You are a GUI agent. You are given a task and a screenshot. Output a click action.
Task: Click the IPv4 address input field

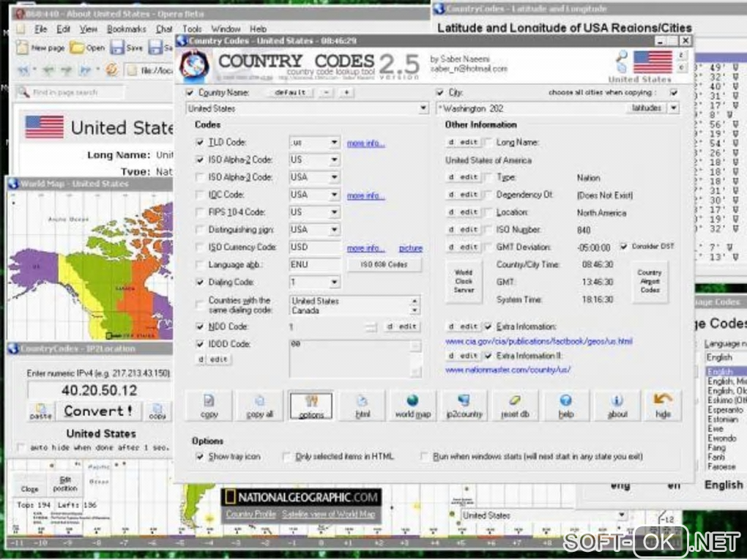coord(99,390)
